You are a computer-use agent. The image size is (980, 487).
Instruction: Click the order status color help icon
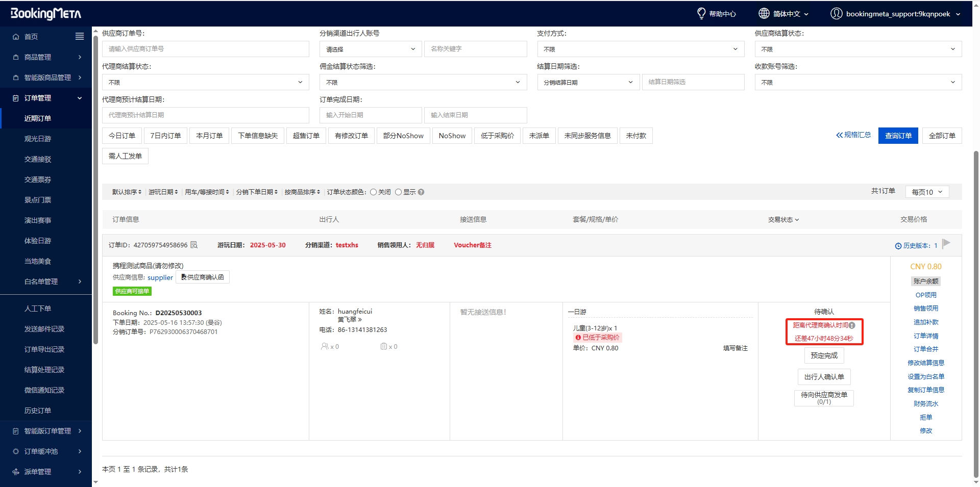(421, 192)
